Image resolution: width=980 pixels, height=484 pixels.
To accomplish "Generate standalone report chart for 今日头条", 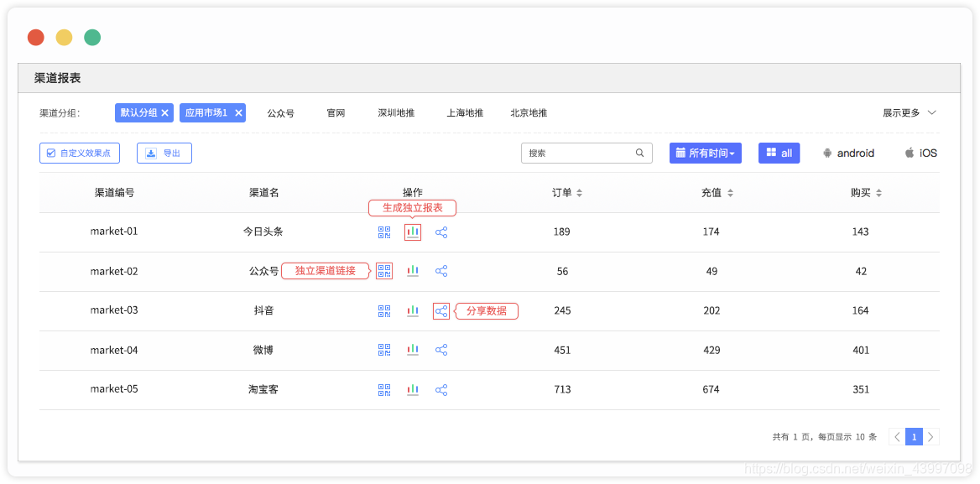I will tap(413, 232).
